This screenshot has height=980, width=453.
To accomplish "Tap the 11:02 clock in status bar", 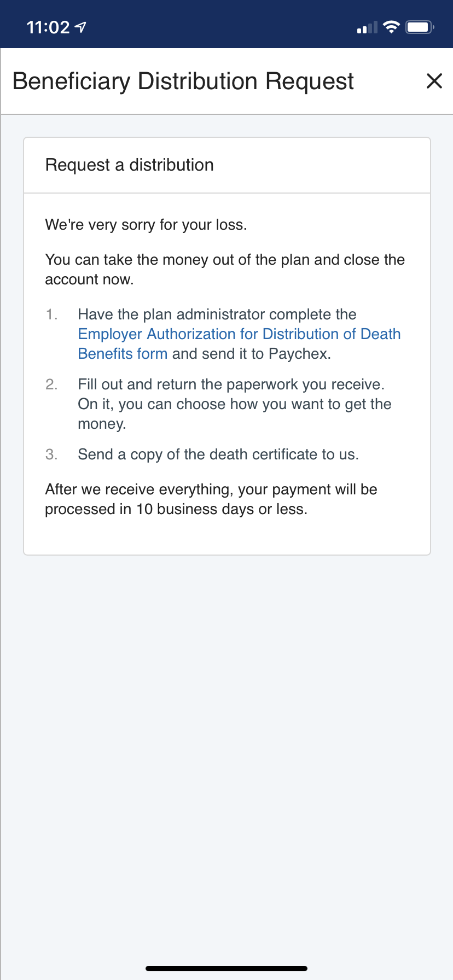I will [x=48, y=27].
